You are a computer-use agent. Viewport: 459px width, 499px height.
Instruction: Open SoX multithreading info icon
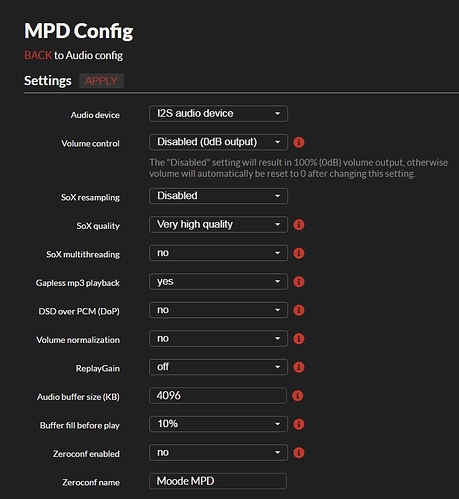299,253
